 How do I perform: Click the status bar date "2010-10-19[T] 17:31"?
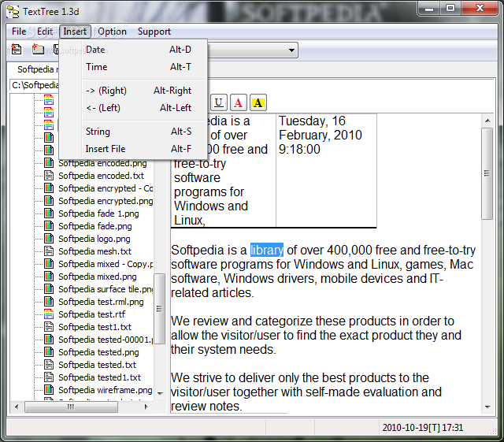pyautogui.click(x=423, y=428)
